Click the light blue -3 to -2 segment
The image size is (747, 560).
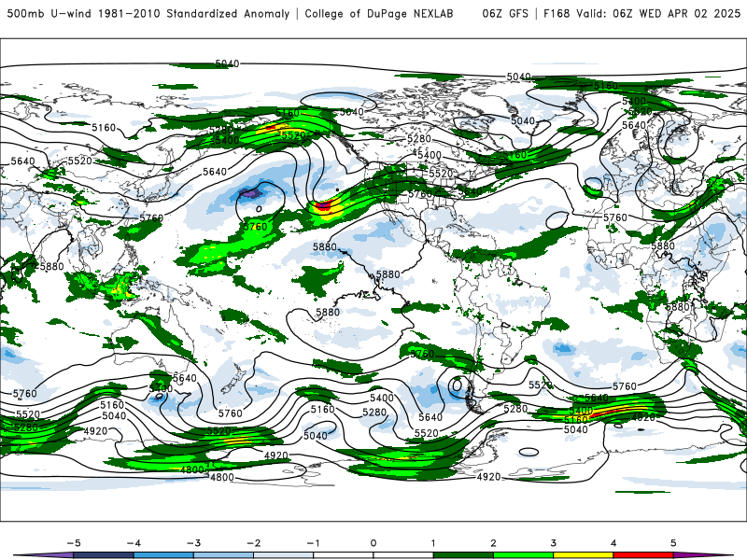tap(223, 555)
